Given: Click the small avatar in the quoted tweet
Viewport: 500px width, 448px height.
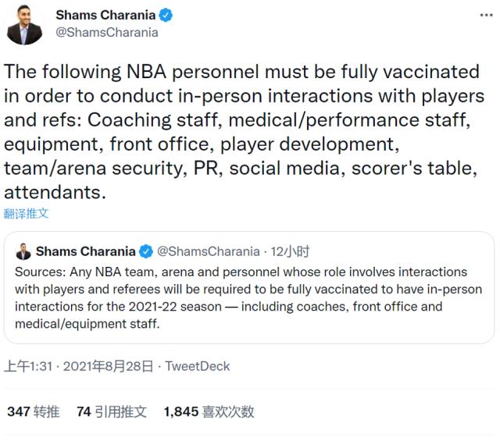Looking at the screenshot, I should click(x=23, y=251).
